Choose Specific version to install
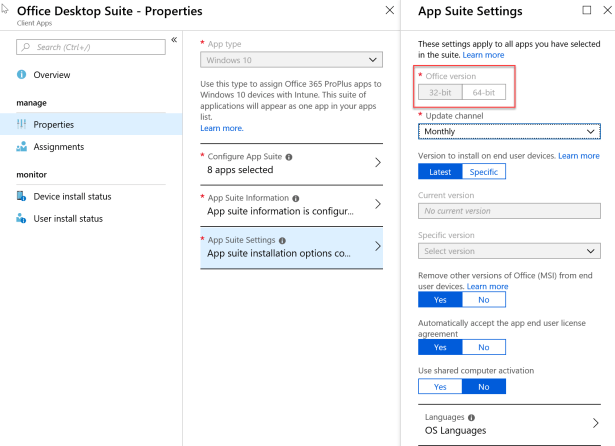 (484, 171)
